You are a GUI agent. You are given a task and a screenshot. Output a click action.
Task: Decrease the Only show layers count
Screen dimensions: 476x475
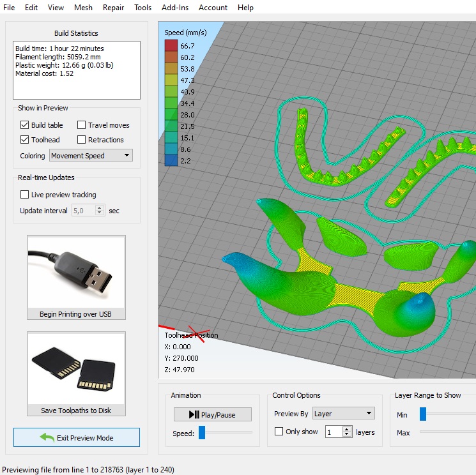point(347,434)
